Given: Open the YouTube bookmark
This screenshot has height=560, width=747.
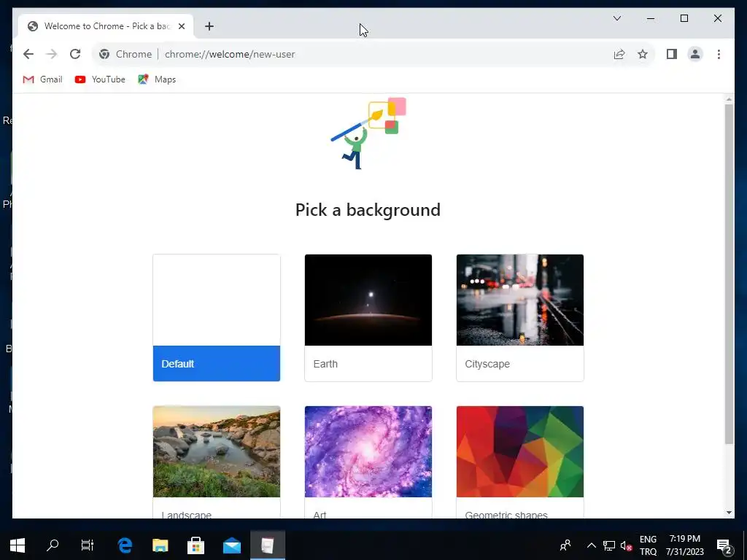Looking at the screenshot, I should tap(100, 79).
